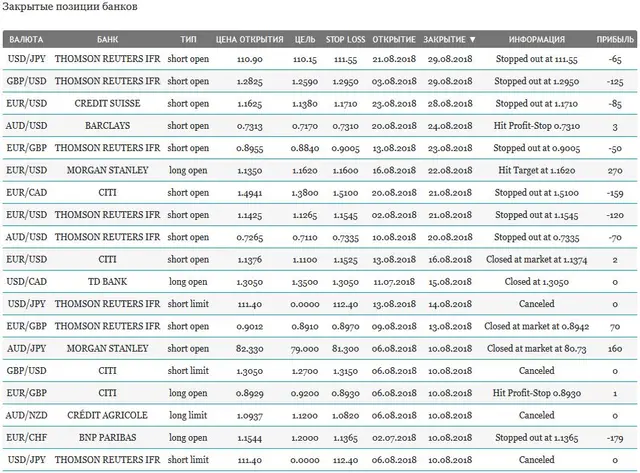Image resolution: width=640 pixels, height=473 pixels.
Task: Click target value 79.000
Action: point(305,349)
